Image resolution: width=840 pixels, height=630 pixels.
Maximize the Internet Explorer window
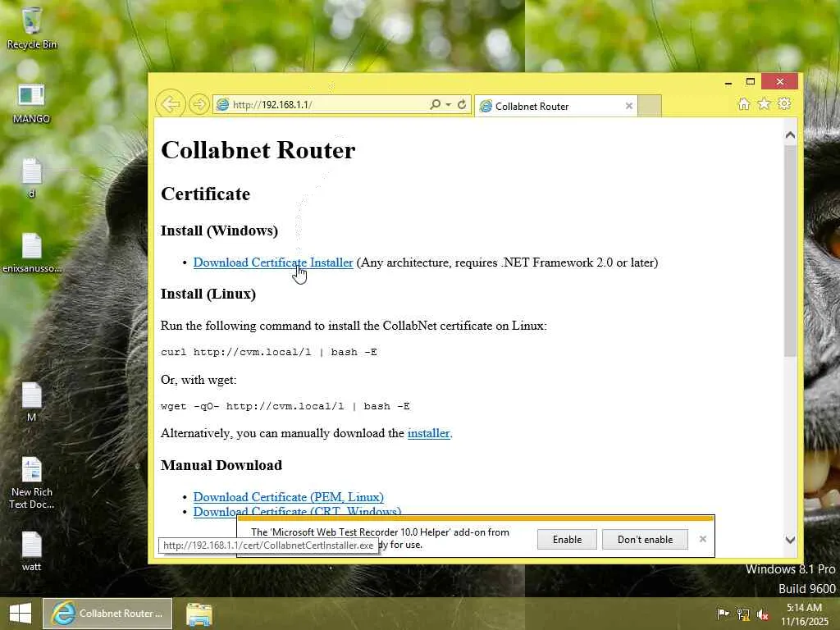(751, 81)
